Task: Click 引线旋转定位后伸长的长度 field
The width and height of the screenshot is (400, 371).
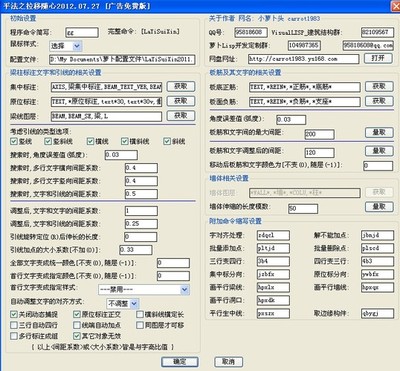Action: coord(140,237)
